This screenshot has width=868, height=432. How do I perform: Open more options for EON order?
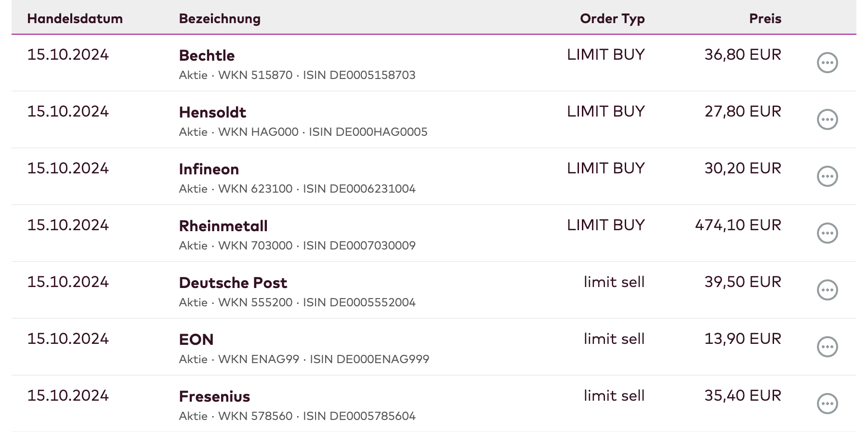click(827, 347)
